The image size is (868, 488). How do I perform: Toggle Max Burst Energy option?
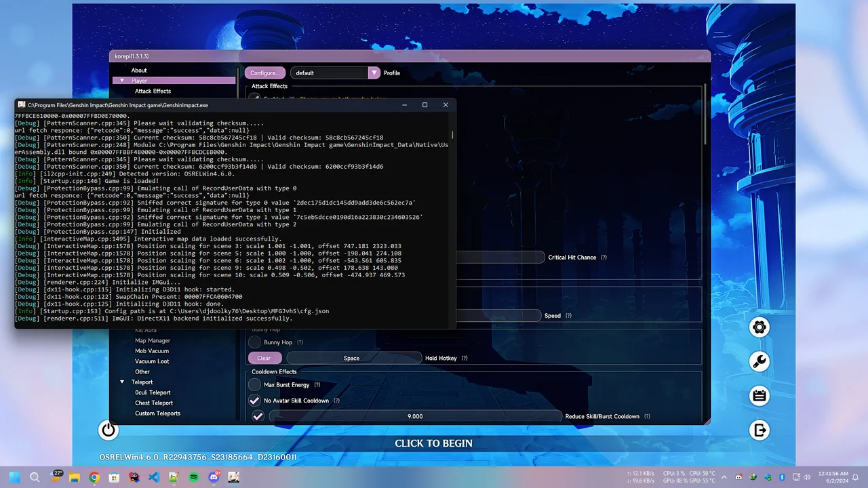(x=254, y=384)
